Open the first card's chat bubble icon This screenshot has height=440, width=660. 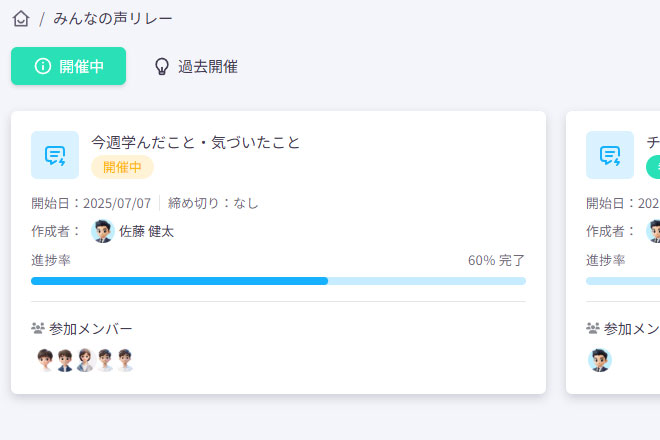point(55,155)
